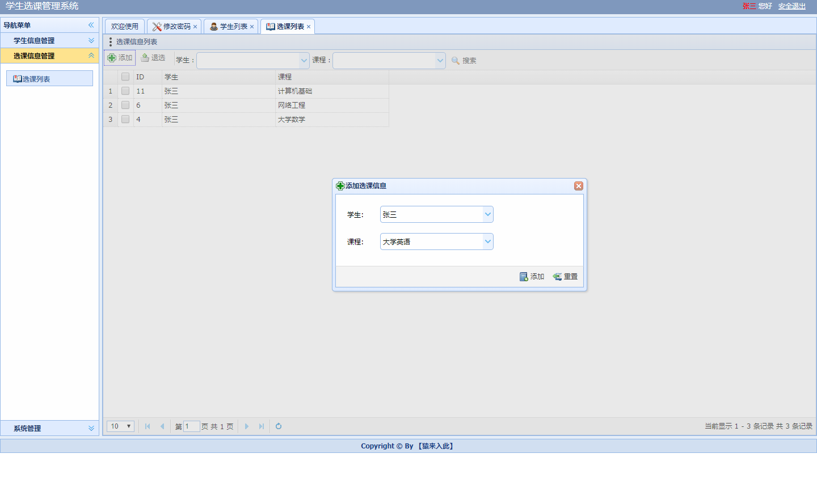Click the magnifier Search (搜索) button
The width and height of the screenshot is (817, 504).
point(464,61)
